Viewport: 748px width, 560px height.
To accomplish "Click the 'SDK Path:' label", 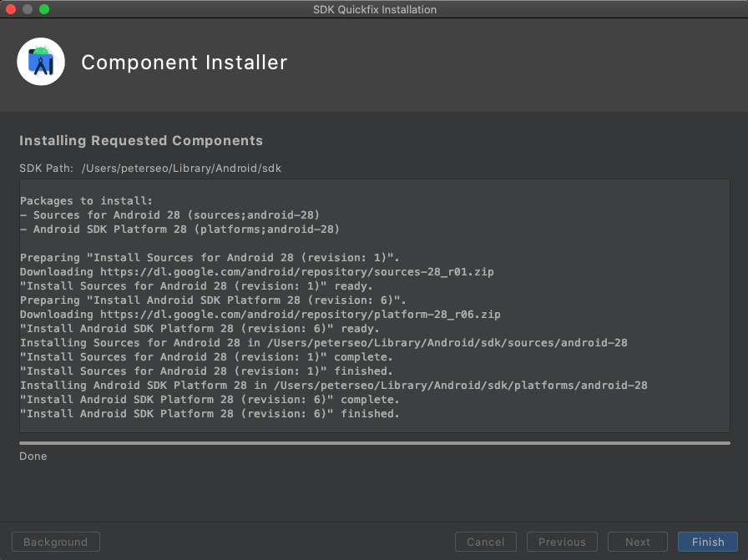I will [46, 169].
